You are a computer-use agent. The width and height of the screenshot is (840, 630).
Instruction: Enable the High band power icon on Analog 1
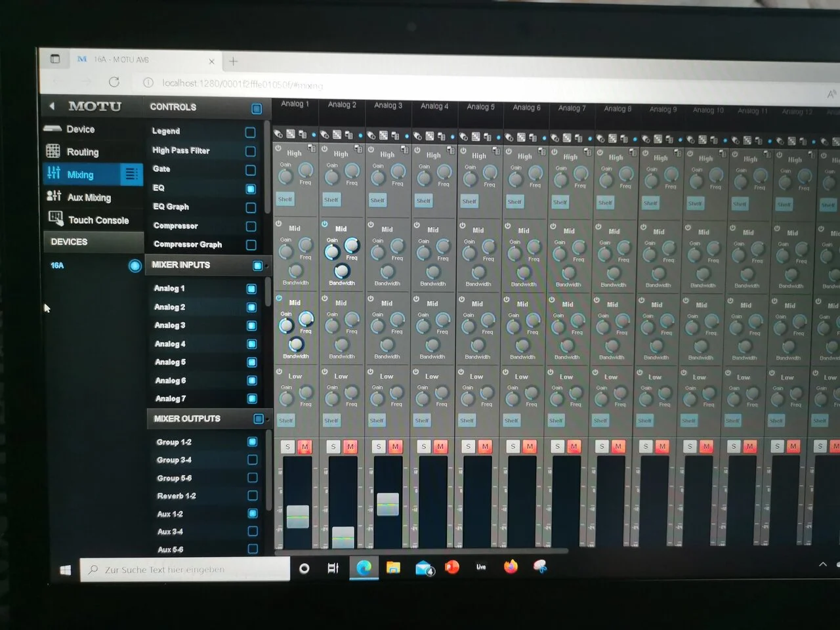click(x=278, y=149)
